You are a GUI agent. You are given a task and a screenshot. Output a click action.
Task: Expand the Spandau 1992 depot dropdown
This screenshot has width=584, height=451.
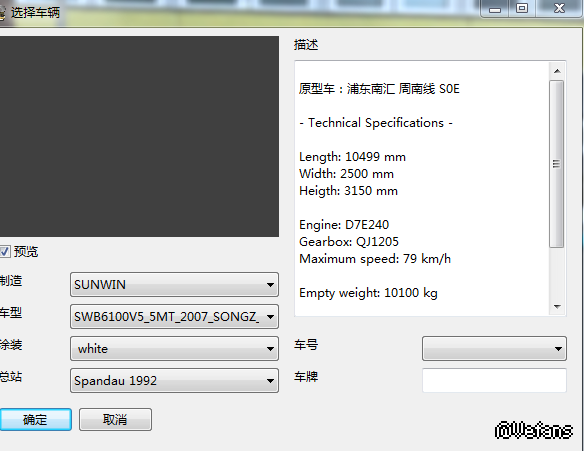174,381
